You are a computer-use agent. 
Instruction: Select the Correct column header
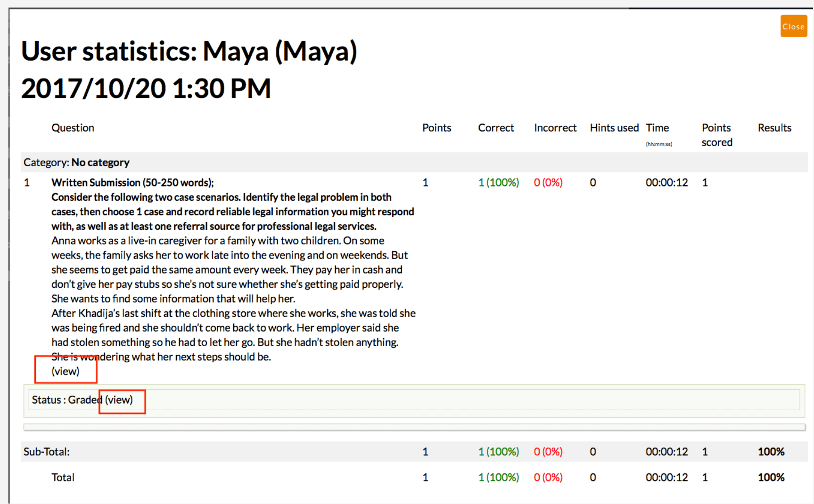click(496, 128)
